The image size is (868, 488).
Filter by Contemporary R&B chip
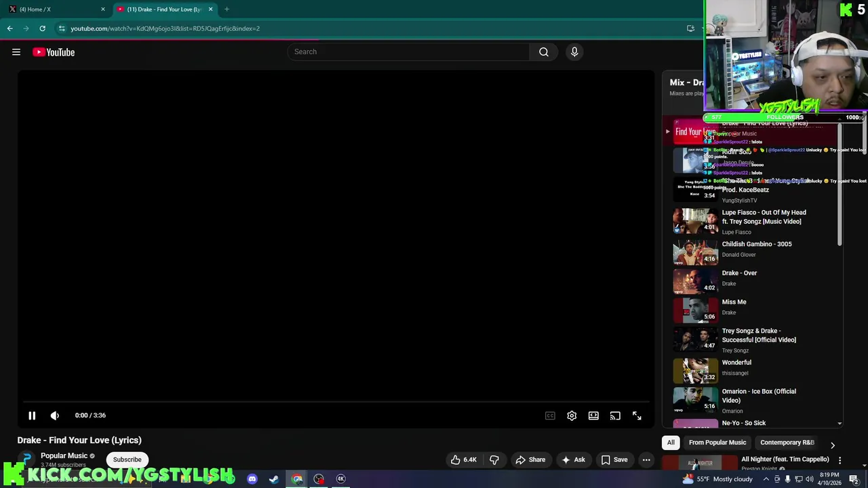787,443
